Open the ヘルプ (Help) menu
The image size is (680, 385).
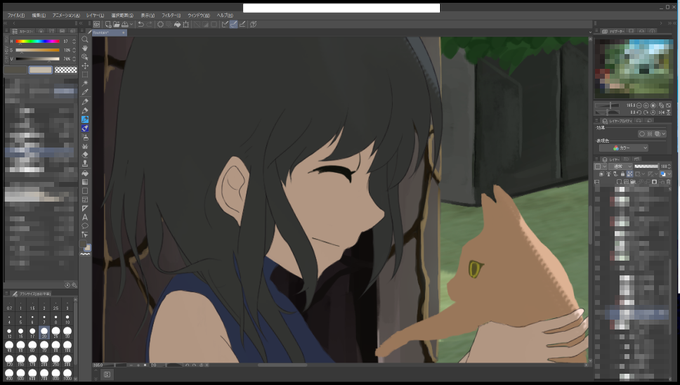pos(225,15)
